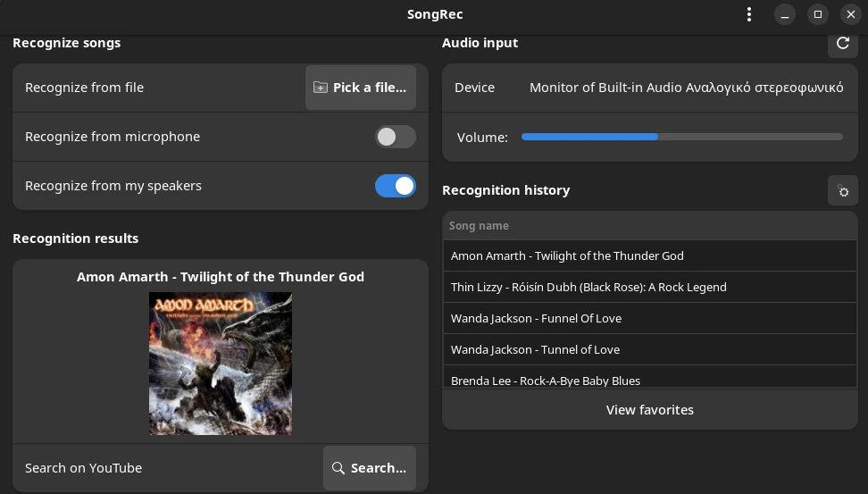The width and height of the screenshot is (868, 494).
Task: Click the Amon Amarth album cover
Action: (221, 364)
